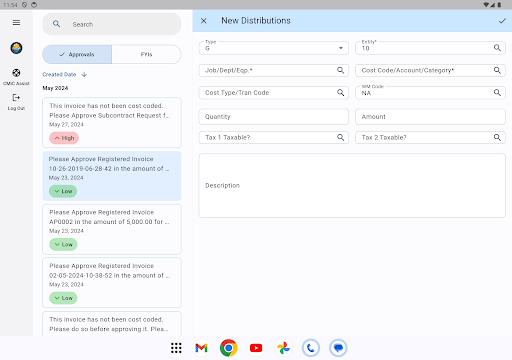
Task: Click the search magnifier in search bar
Action: pyautogui.click(x=57, y=24)
